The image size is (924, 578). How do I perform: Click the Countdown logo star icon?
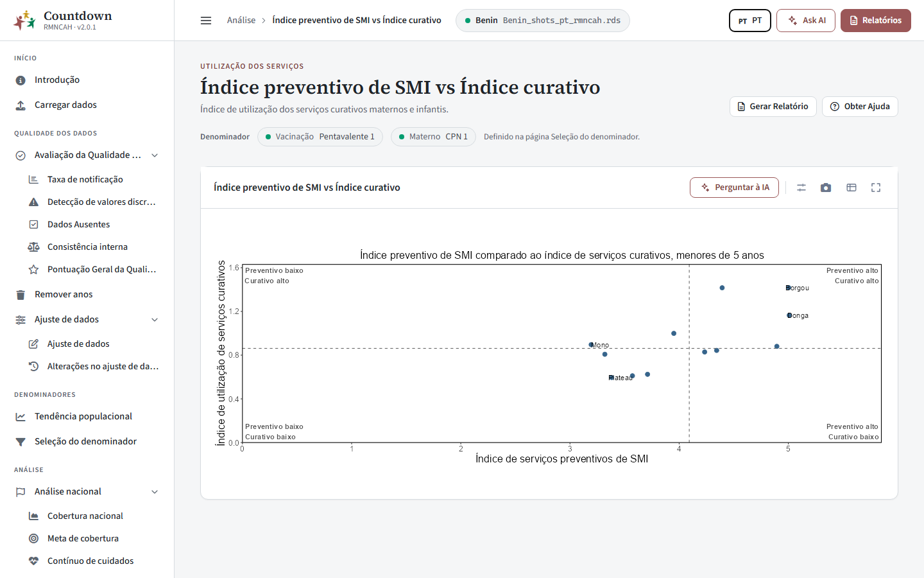tap(24, 21)
